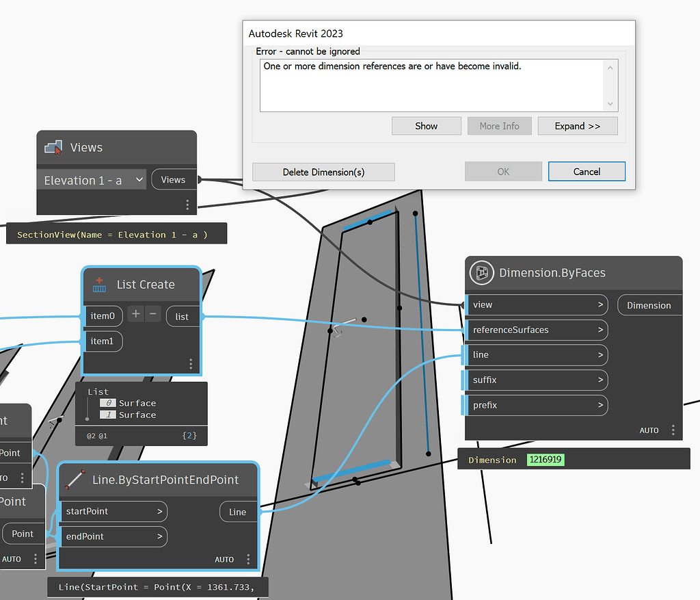
Task: Toggle AUTO lacing on Line.ByStartPointEndPoint
Action: 224,559
